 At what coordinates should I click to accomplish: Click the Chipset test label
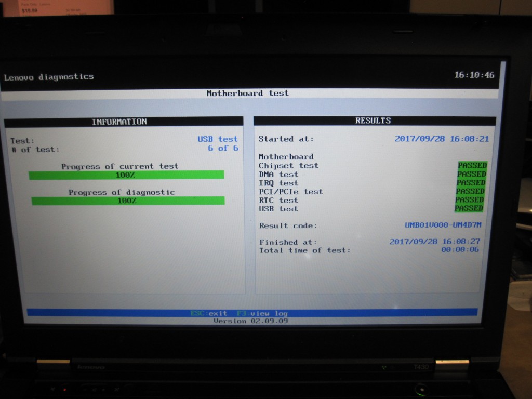click(x=289, y=166)
